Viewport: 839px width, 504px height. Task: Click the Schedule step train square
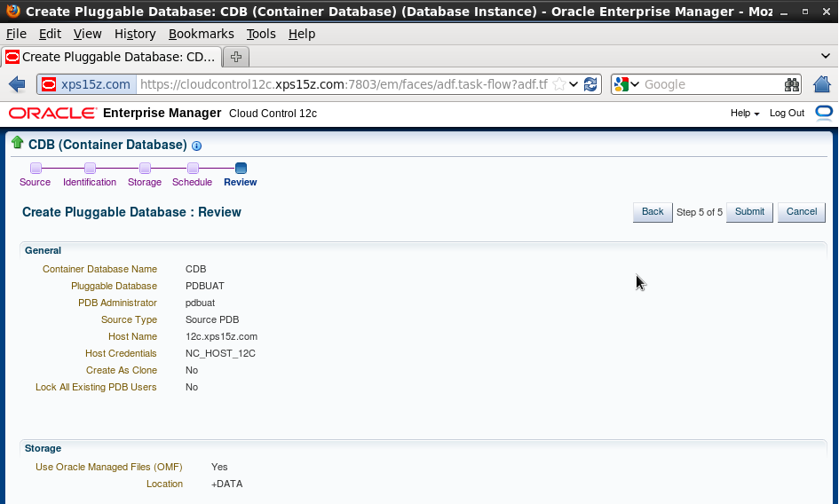194,168
